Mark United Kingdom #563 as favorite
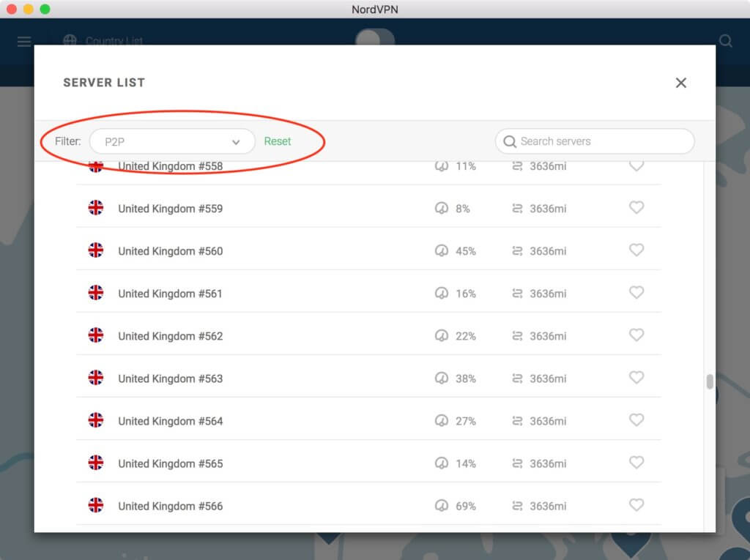Viewport: 750px width, 560px height. 636,378
